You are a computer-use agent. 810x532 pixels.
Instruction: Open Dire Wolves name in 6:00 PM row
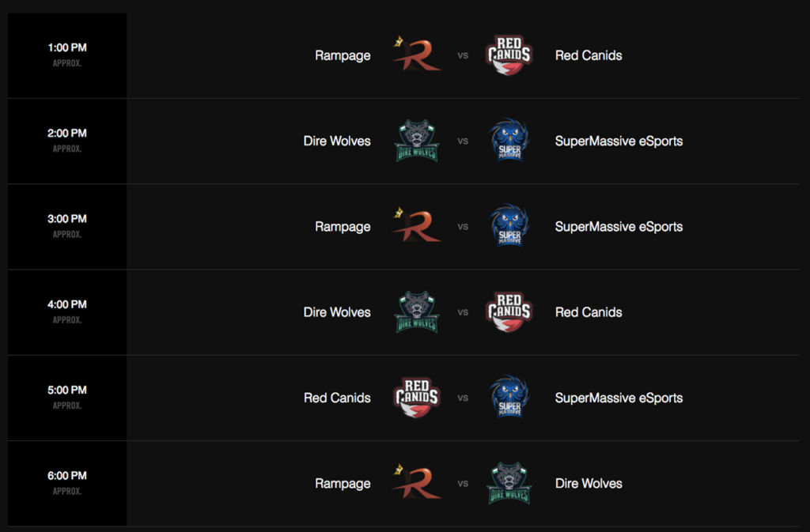589,484
